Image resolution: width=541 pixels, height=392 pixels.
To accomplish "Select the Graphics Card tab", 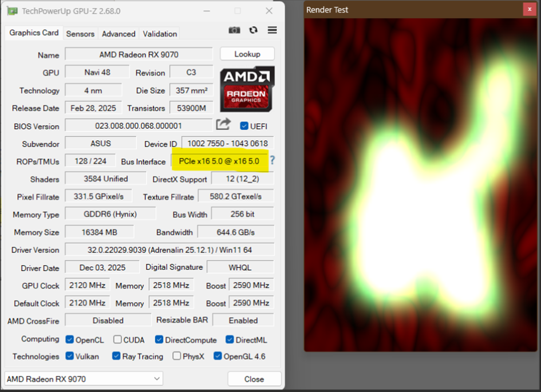I will (34, 33).
